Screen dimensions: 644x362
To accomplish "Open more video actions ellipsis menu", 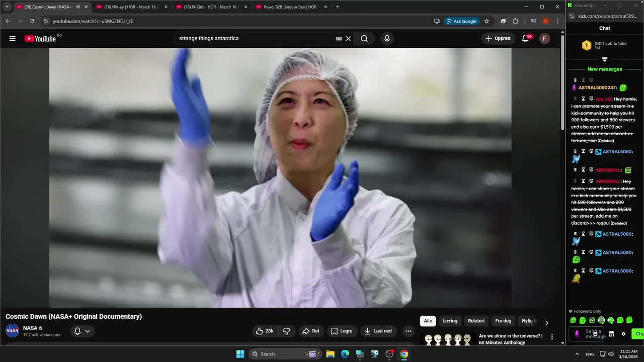I will (409, 331).
